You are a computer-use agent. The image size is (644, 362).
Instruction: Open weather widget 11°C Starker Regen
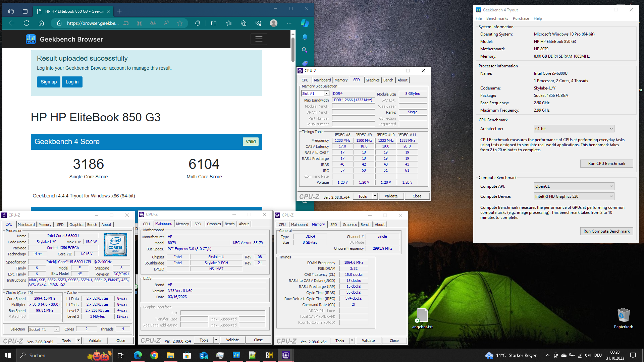coord(511,355)
